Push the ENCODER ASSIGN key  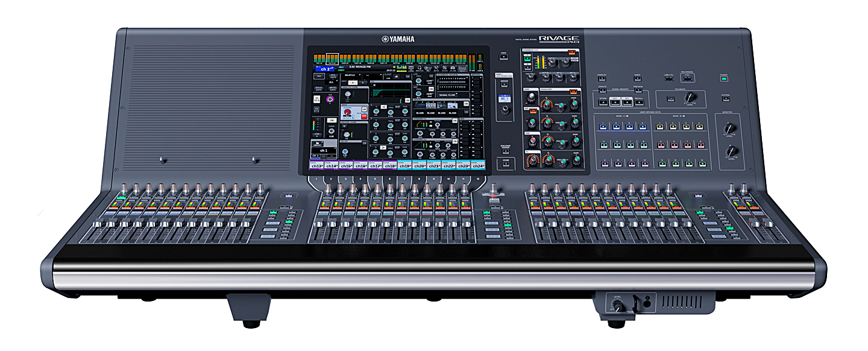click(x=506, y=151)
